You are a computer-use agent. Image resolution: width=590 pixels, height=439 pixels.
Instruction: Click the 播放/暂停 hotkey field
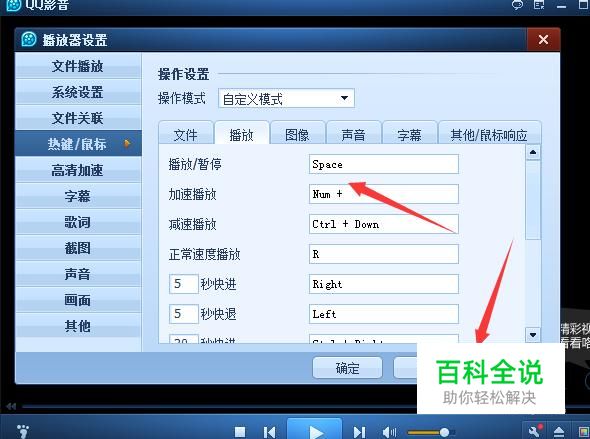click(x=384, y=164)
